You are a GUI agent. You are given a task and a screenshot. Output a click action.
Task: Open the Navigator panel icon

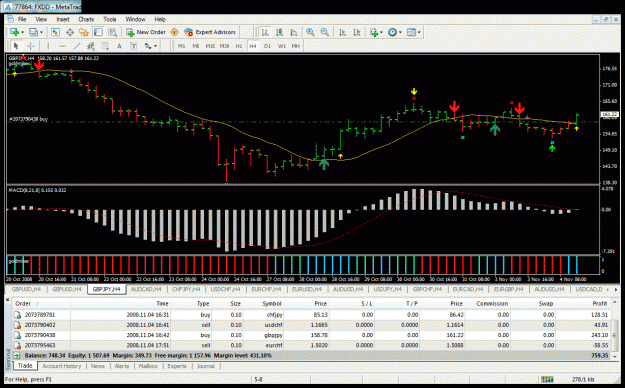(84, 32)
